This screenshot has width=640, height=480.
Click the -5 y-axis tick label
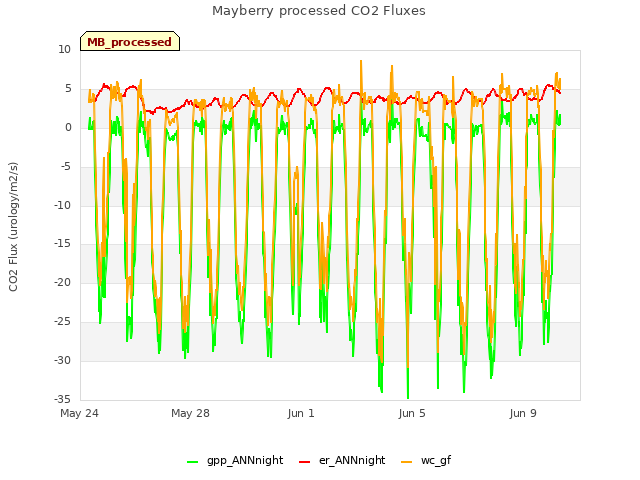65,167
